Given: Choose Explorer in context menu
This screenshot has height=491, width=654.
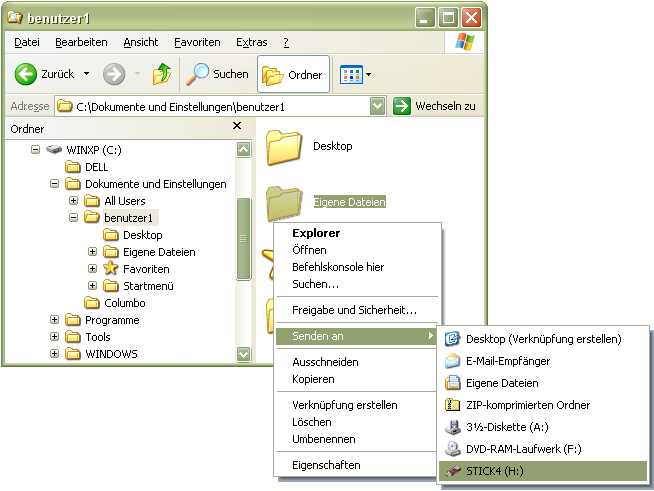Looking at the screenshot, I should click(357, 233).
